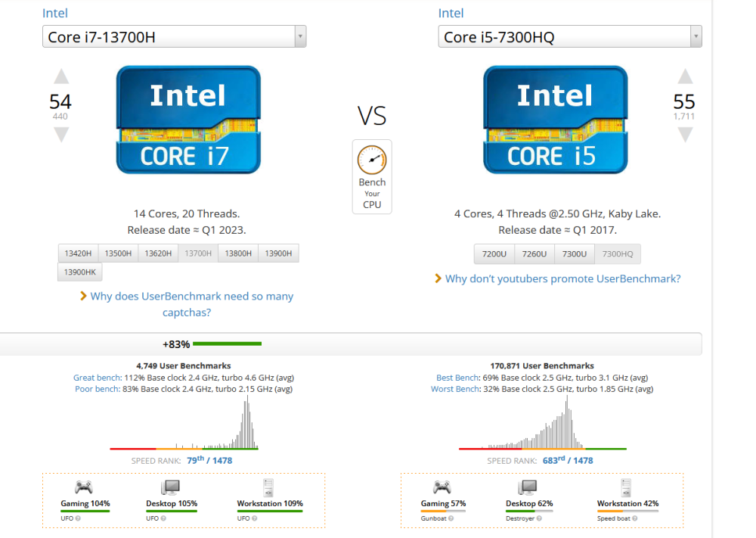The width and height of the screenshot is (756, 538).
Task: Click the Gaming 104% gamepad icon
Action: (x=83, y=487)
